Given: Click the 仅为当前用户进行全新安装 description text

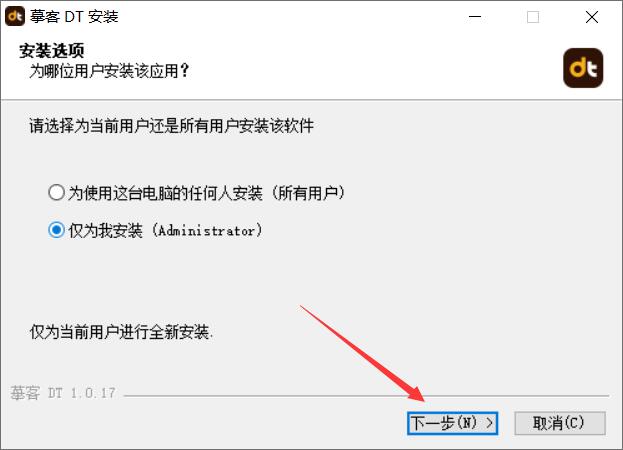Looking at the screenshot, I should pos(121,332).
